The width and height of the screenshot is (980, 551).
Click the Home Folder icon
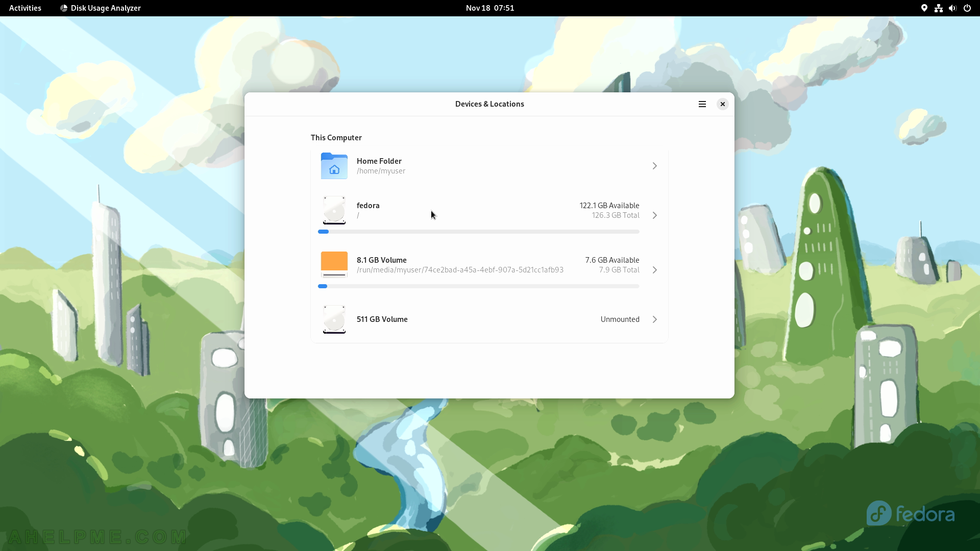[334, 166]
